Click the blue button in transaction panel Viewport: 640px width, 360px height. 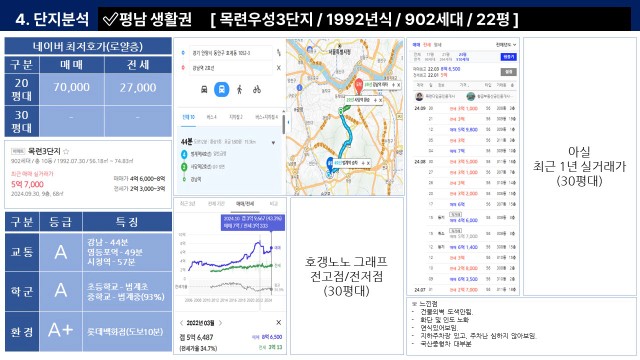coord(509,57)
